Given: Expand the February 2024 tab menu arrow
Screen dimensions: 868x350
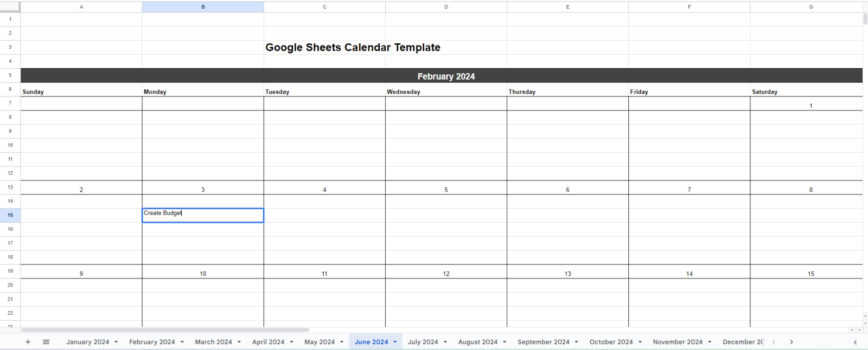Looking at the screenshot, I should (182, 342).
